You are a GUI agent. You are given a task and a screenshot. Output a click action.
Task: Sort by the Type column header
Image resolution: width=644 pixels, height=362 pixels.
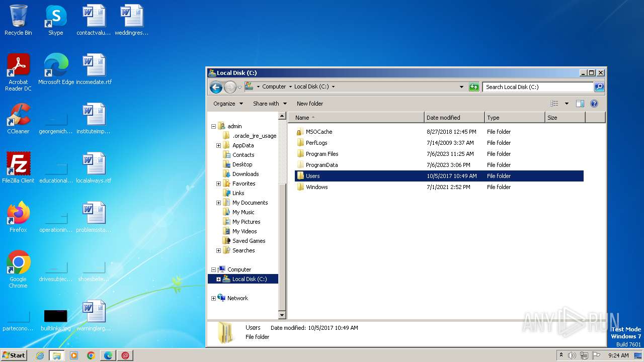click(515, 118)
